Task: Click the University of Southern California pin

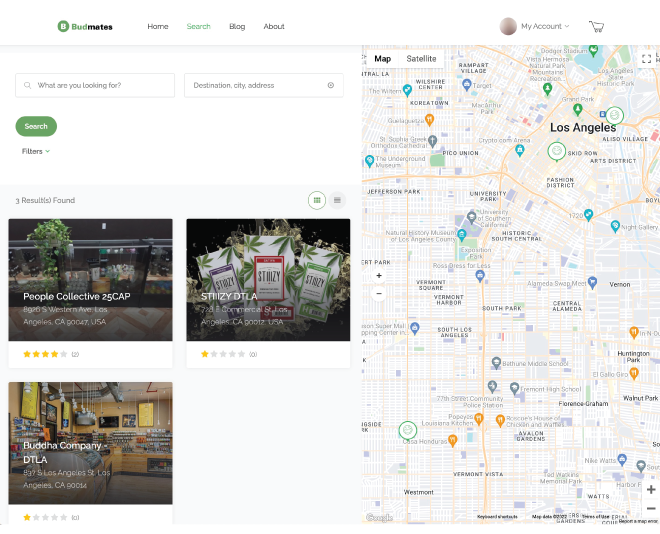Action: pyautogui.click(x=471, y=218)
